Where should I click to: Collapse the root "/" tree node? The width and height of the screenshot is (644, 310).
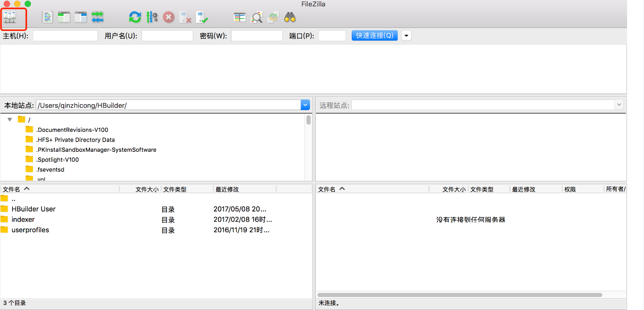10,119
